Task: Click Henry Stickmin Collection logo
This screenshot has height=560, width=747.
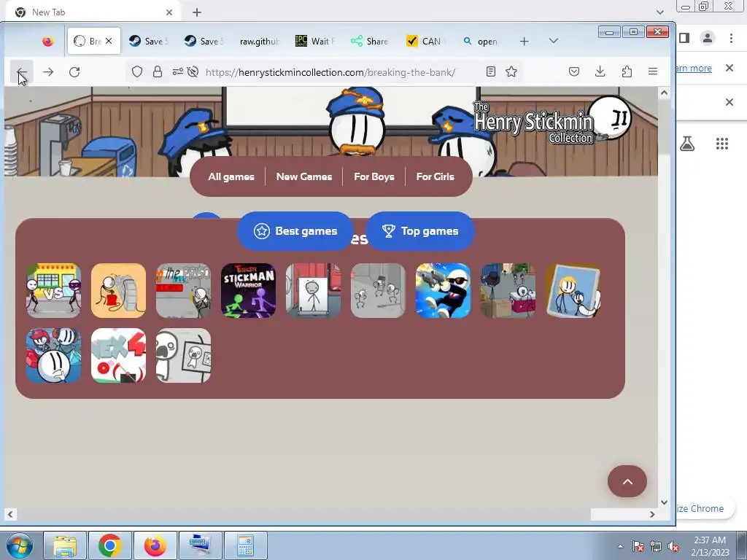Action: coord(551,122)
